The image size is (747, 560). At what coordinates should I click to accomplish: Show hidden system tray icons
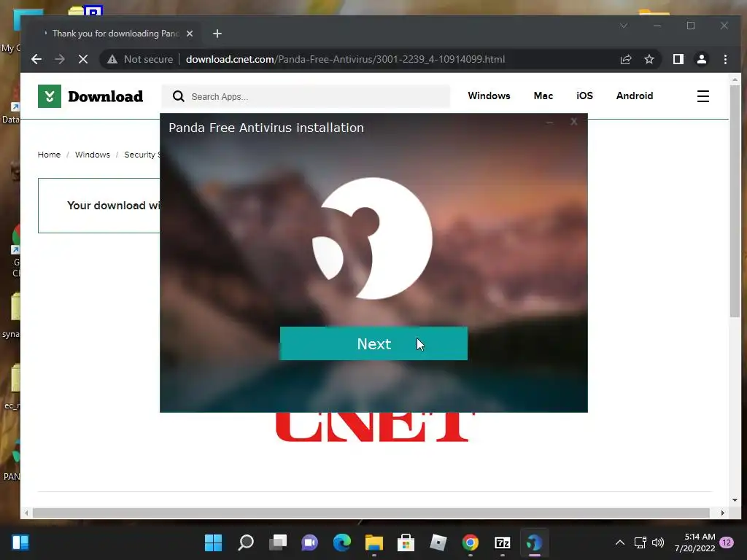coord(620,542)
